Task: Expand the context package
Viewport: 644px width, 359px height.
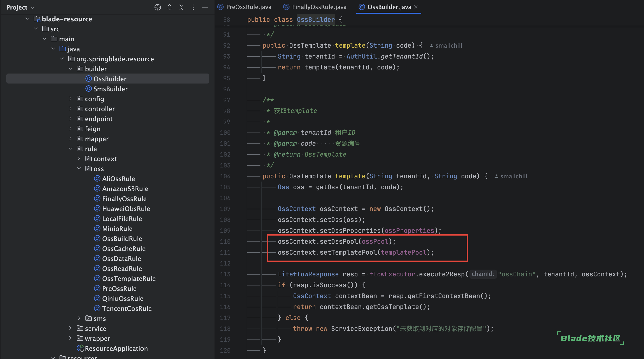Action: (x=79, y=159)
